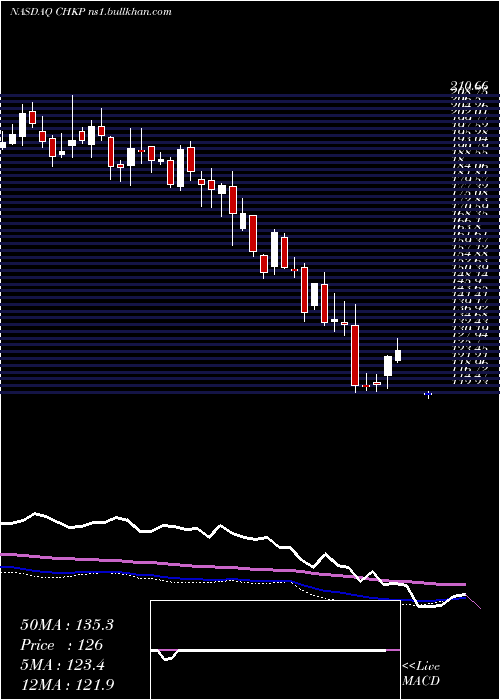The height and width of the screenshot is (700, 500).
Task: Click the blue crosshair marker below the price grid
Action: coord(429,395)
